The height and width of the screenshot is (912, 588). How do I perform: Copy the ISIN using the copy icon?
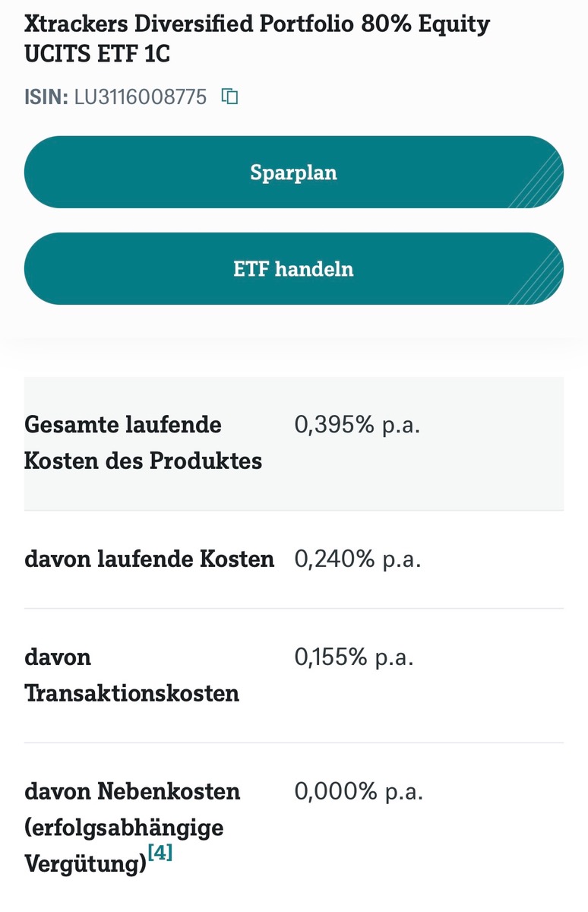pyautogui.click(x=229, y=97)
